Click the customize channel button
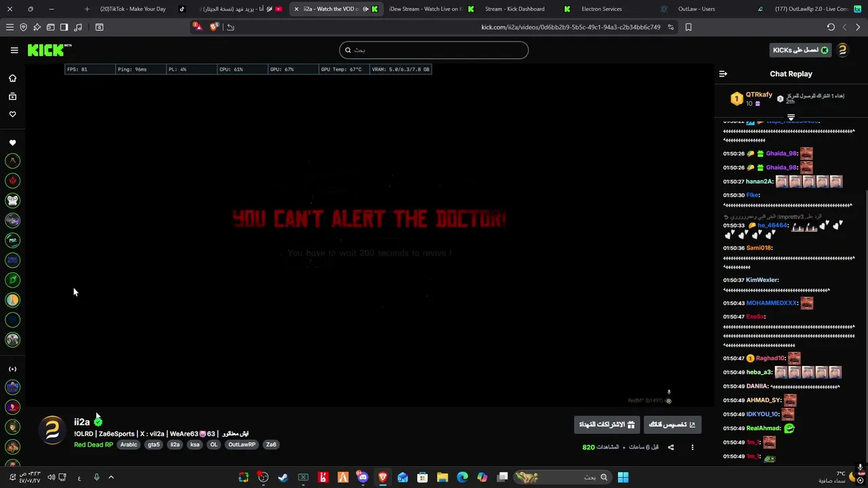 pos(672,425)
